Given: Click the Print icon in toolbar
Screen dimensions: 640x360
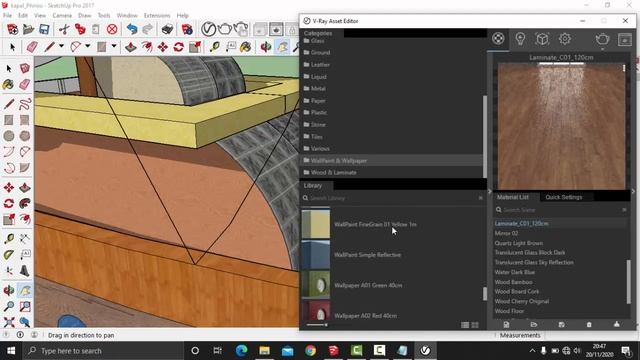Looking at the screenshot, I should (167, 29).
